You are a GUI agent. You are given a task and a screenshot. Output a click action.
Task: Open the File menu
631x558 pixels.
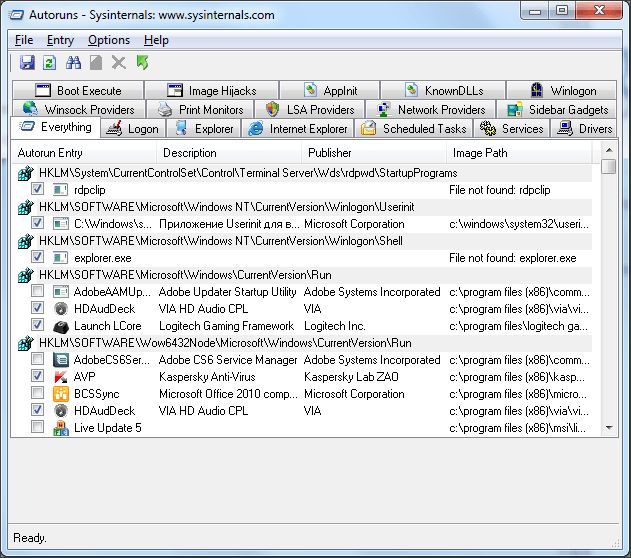click(x=24, y=40)
